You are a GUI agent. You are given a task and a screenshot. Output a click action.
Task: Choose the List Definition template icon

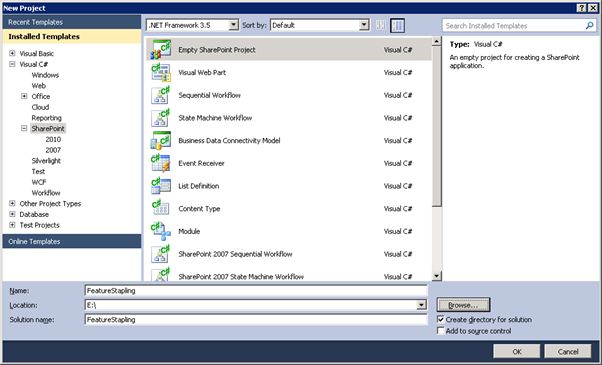coord(160,185)
